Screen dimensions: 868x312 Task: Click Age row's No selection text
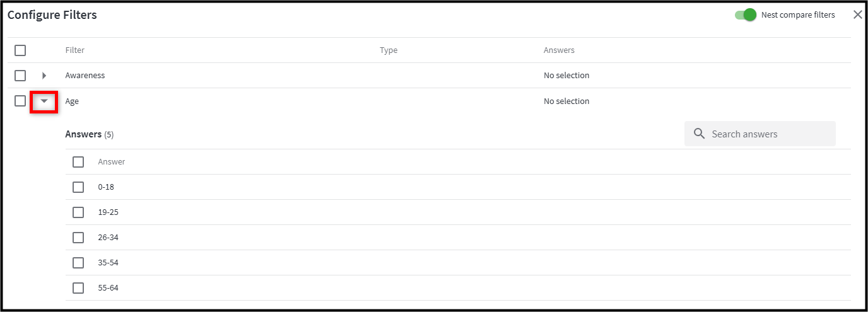pyautogui.click(x=566, y=101)
